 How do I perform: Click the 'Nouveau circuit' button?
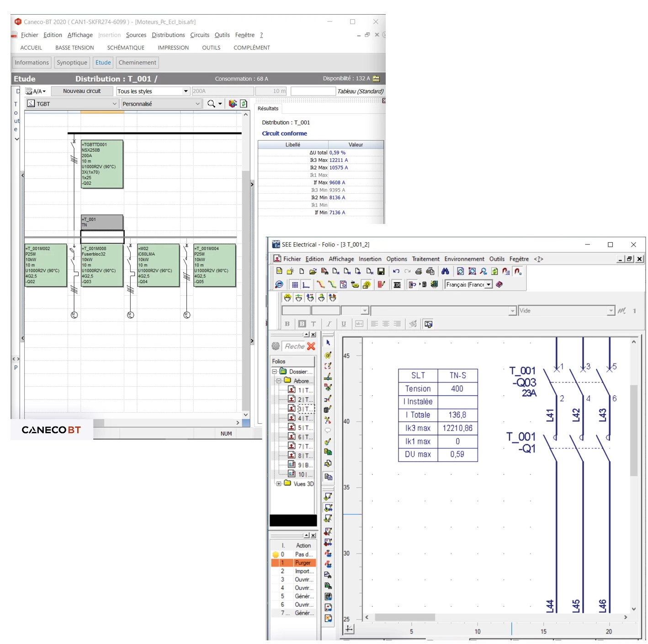(x=82, y=91)
